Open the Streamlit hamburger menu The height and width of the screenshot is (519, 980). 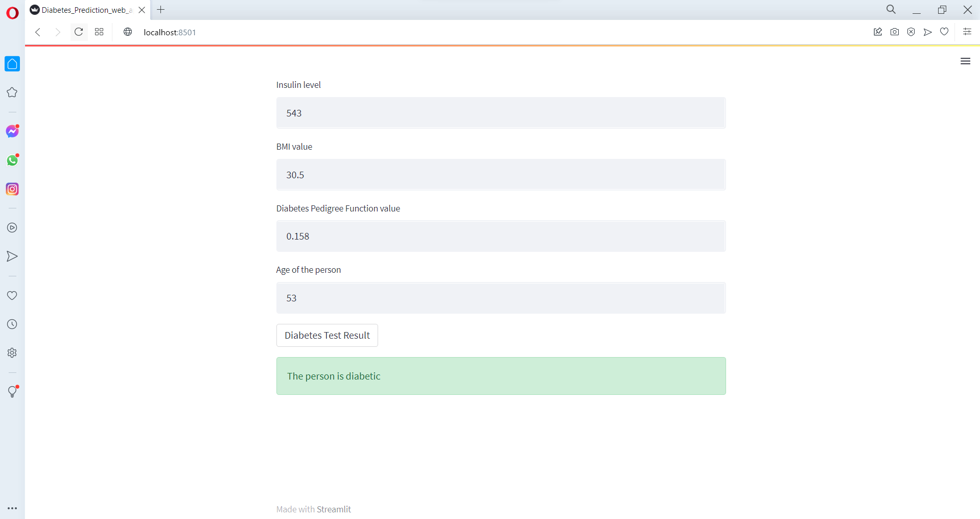[x=966, y=61]
